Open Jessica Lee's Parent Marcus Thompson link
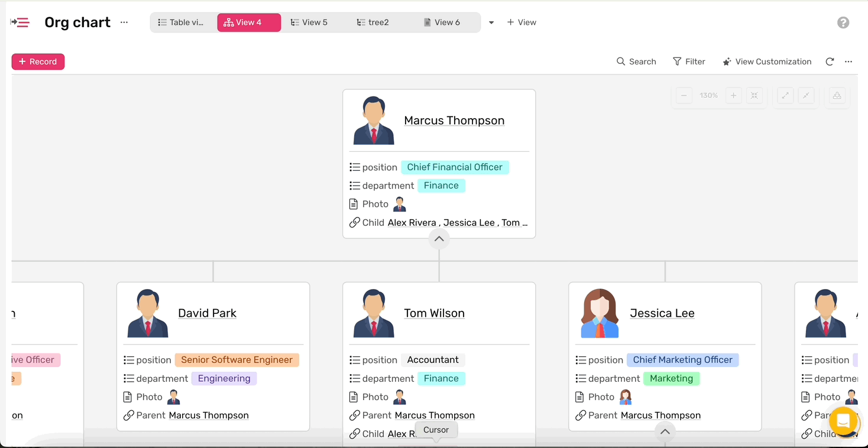Image resolution: width=868 pixels, height=448 pixels. [x=660, y=415]
